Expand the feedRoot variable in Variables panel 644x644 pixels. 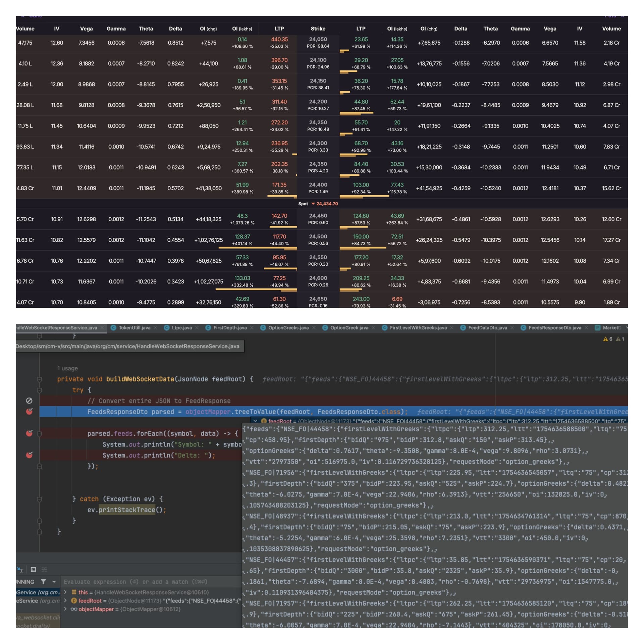[66, 601]
